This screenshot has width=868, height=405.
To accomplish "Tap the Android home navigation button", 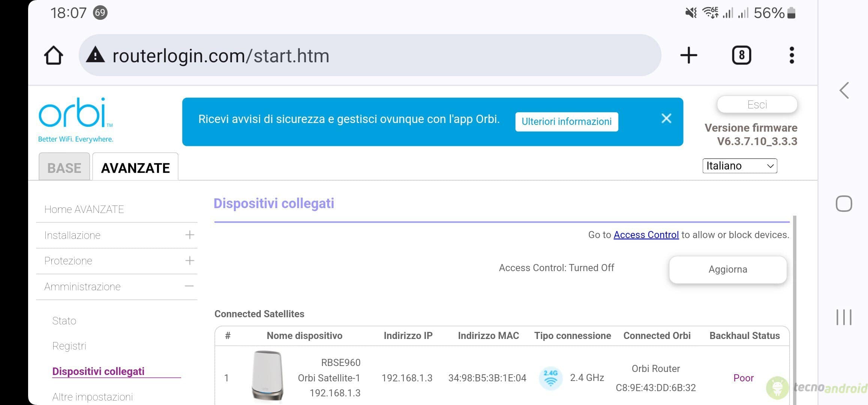I will 844,204.
